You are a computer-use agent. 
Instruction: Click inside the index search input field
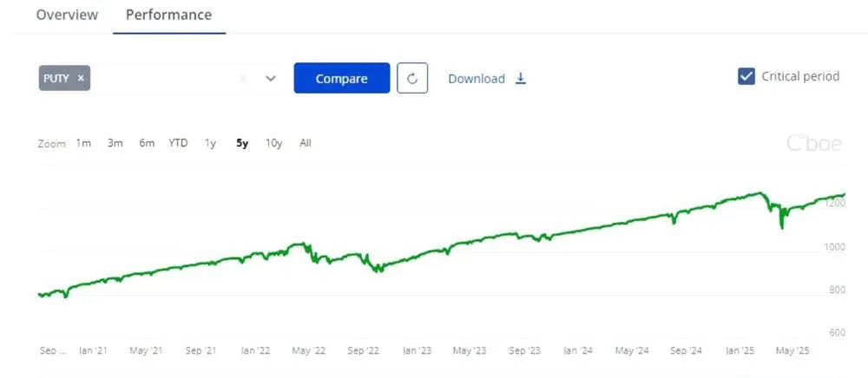[165, 78]
